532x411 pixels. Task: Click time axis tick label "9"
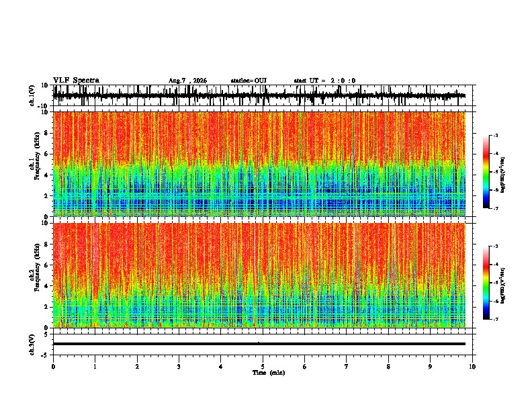[x=430, y=367]
